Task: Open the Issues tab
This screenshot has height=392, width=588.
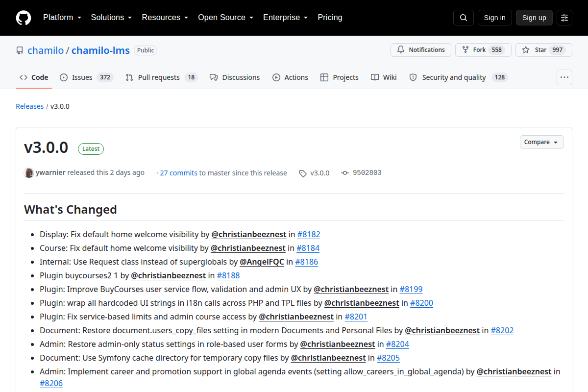Action: (x=87, y=77)
